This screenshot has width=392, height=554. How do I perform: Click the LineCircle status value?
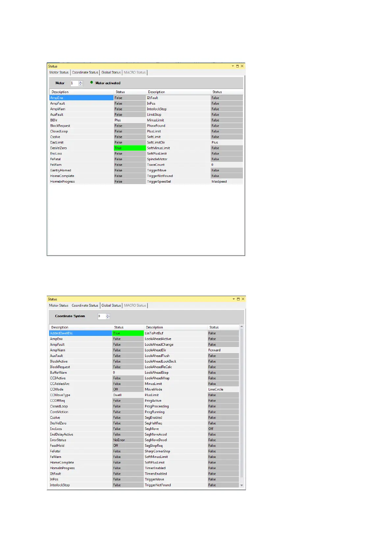pyautogui.click(x=216, y=390)
